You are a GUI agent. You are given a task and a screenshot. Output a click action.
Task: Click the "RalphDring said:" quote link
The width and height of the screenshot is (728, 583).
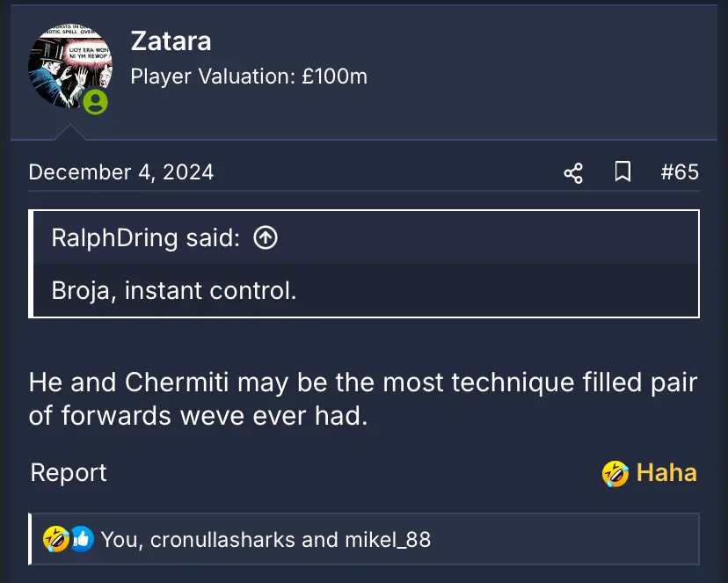[x=146, y=237]
